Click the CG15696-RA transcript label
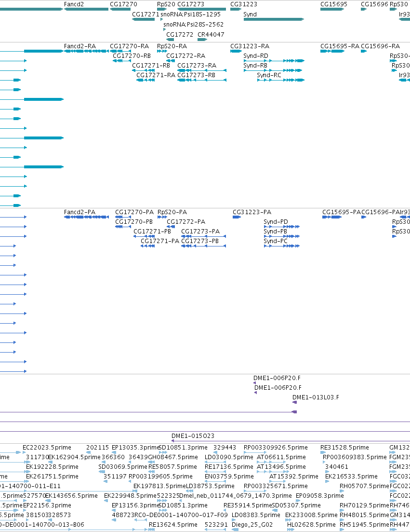Screen dimensions: 410x532 [380, 46]
